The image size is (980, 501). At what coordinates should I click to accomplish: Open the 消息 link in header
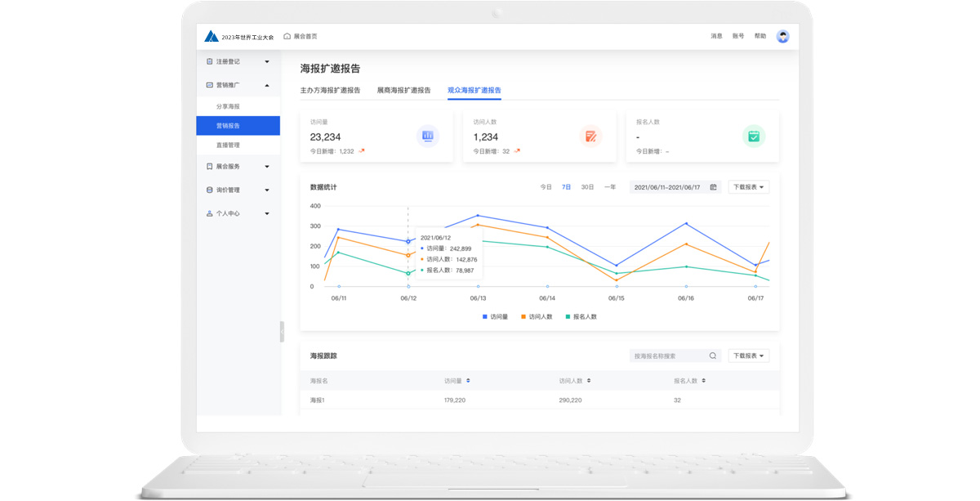pos(716,36)
